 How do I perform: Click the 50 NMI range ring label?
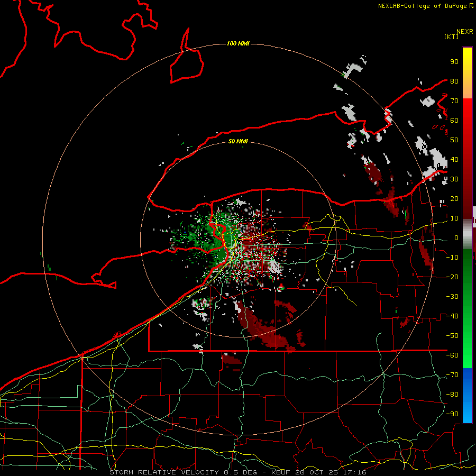238,141
